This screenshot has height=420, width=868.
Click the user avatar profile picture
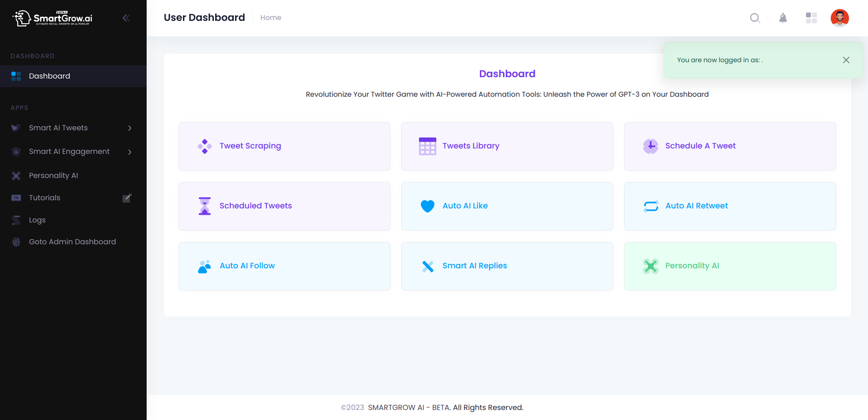[839, 18]
